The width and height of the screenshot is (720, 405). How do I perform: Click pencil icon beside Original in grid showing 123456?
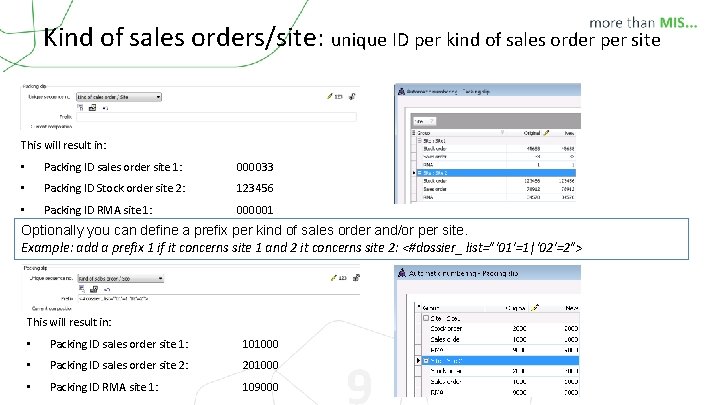pyautogui.click(x=546, y=133)
